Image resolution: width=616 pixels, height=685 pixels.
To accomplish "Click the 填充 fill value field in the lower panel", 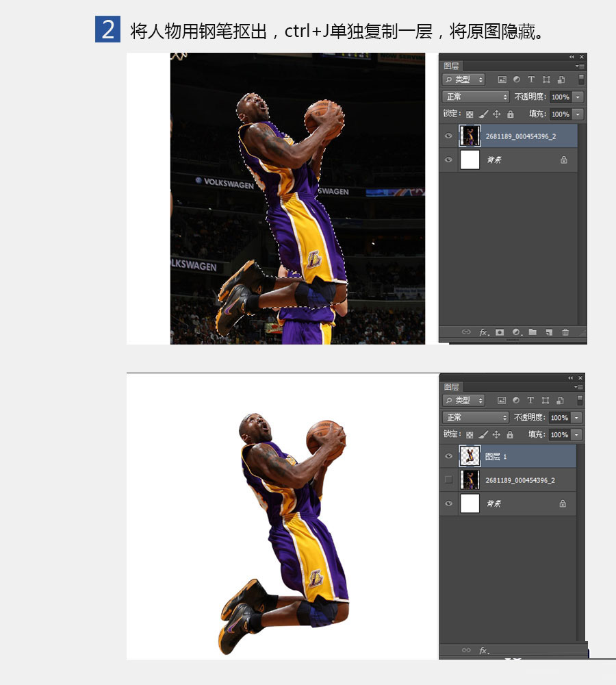I will point(560,435).
